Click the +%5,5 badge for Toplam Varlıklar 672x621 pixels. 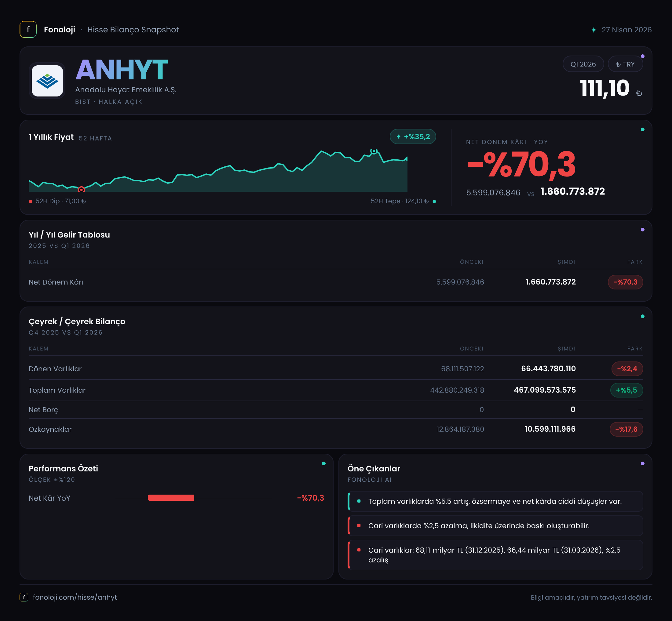(626, 390)
